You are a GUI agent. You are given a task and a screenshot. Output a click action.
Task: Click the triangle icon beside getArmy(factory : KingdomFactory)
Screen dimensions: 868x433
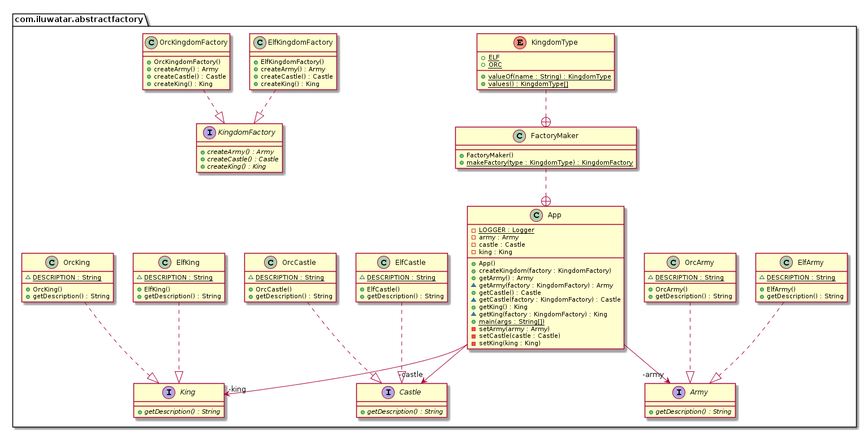473,286
